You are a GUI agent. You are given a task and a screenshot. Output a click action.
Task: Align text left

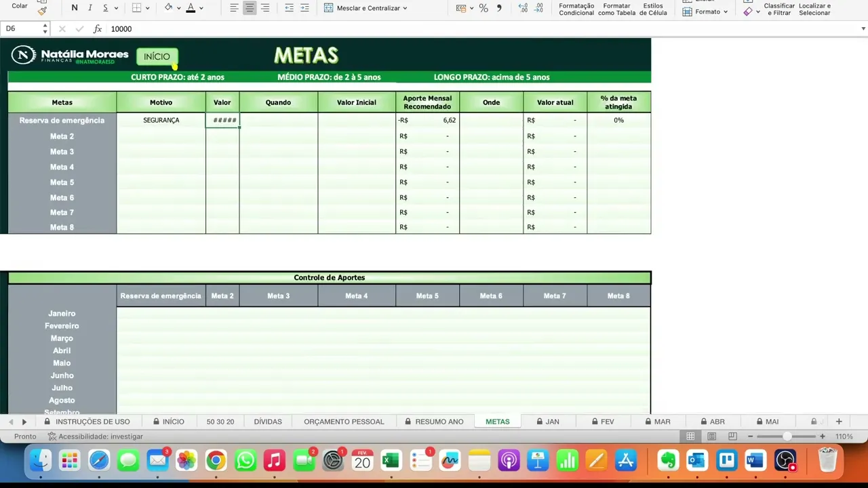point(234,8)
